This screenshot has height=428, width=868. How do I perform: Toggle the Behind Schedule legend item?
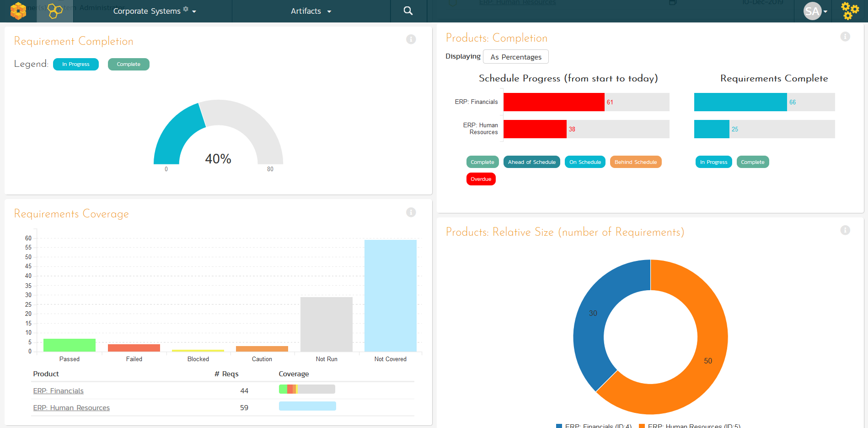point(635,162)
